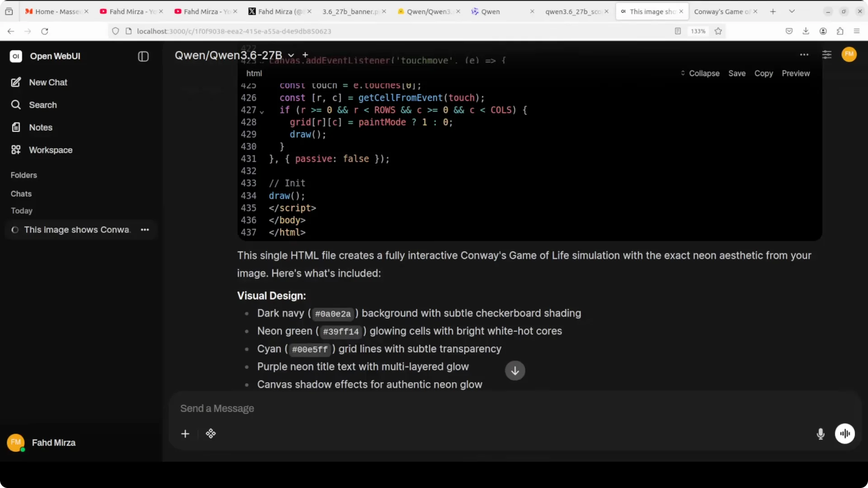Save the html code block
This screenshot has width=868, height=488.
pyautogui.click(x=737, y=73)
